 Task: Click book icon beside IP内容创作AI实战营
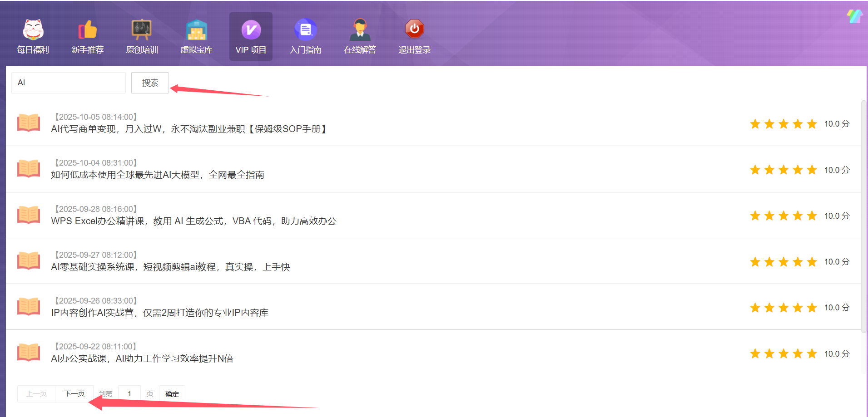(29, 307)
